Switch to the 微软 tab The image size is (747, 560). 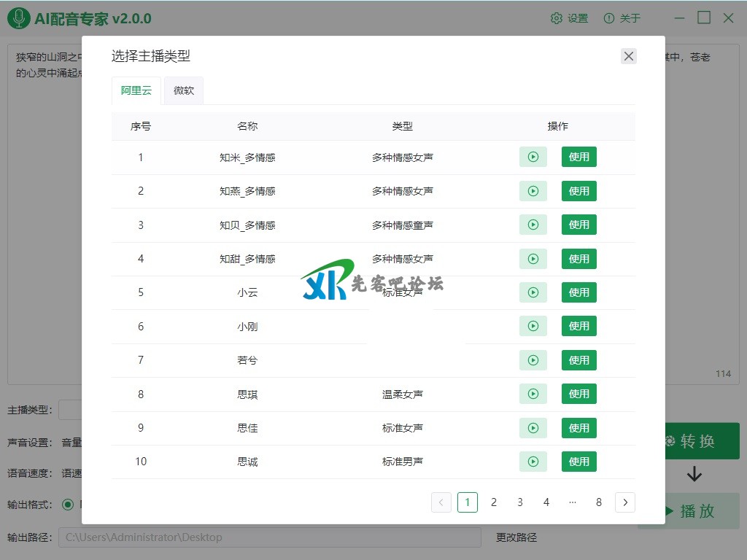tap(184, 91)
